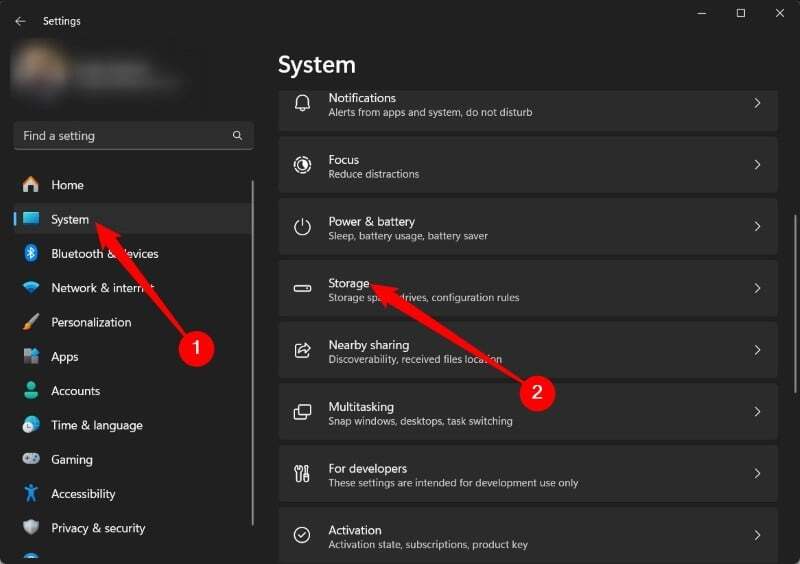Click the For developers title

click(368, 469)
